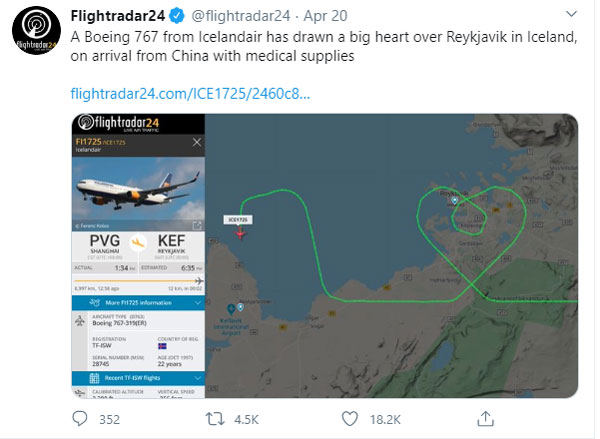Image resolution: width=600 pixels, height=439 pixels.
Task: Close the FI1725 flight info panel
Action: [196, 143]
